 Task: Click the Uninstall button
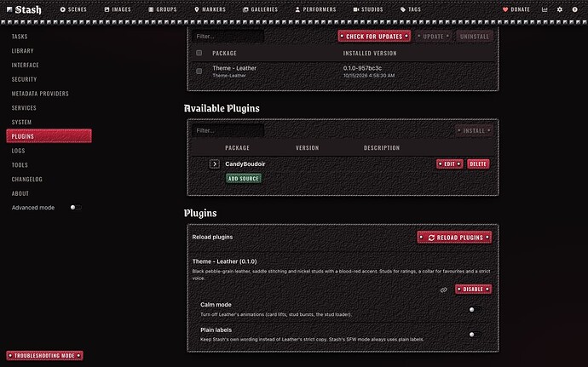point(475,36)
